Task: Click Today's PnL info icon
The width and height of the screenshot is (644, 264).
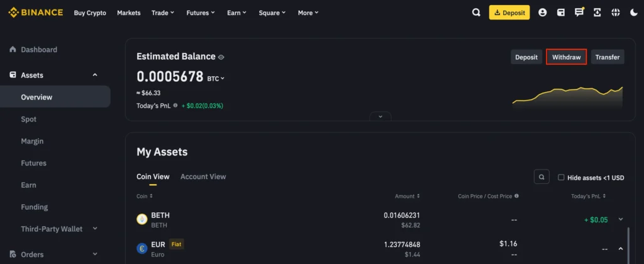Action: pyautogui.click(x=175, y=106)
